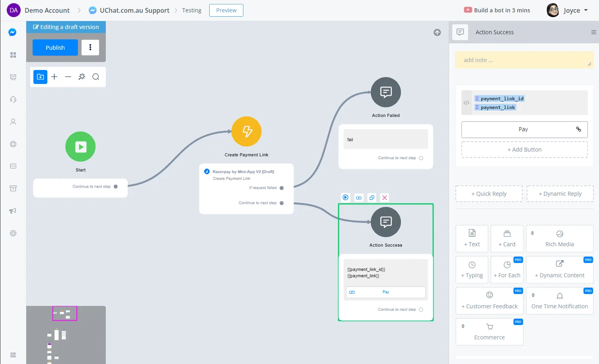Click the zoom out minus icon
The image size is (599, 364).
[x=68, y=77]
